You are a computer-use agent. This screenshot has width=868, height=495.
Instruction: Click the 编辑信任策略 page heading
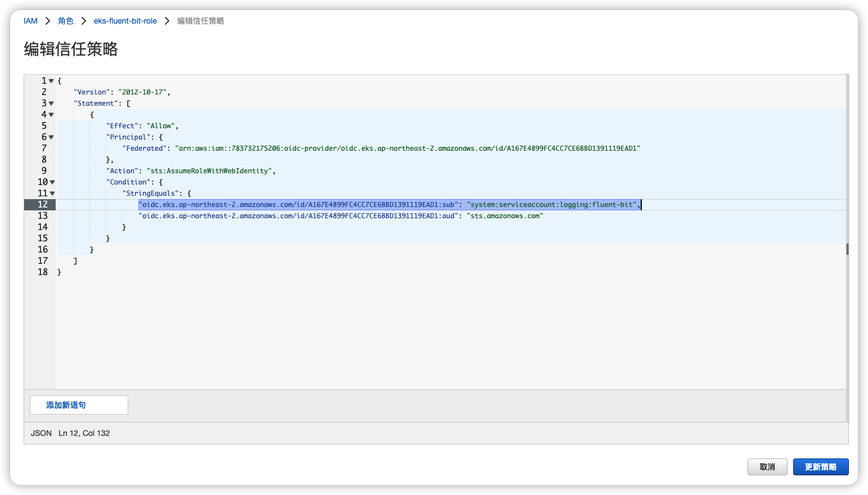71,49
